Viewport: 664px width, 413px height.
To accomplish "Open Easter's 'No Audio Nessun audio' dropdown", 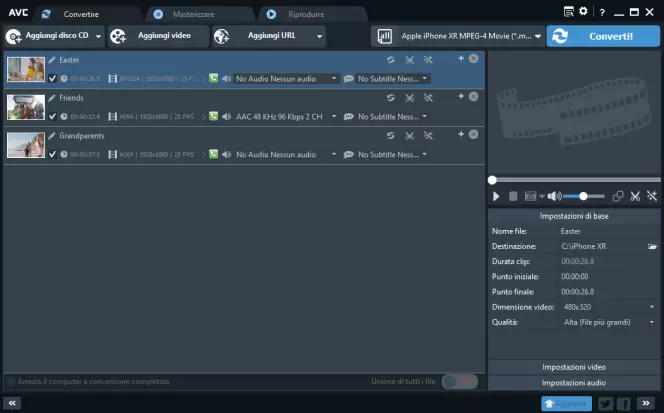I will (286, 79).
